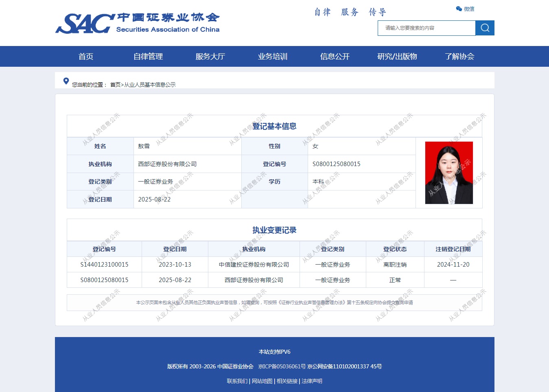549x392 pixels.
Task: Open the 首页 navigation menu item
Action: (x=86, y=57)
